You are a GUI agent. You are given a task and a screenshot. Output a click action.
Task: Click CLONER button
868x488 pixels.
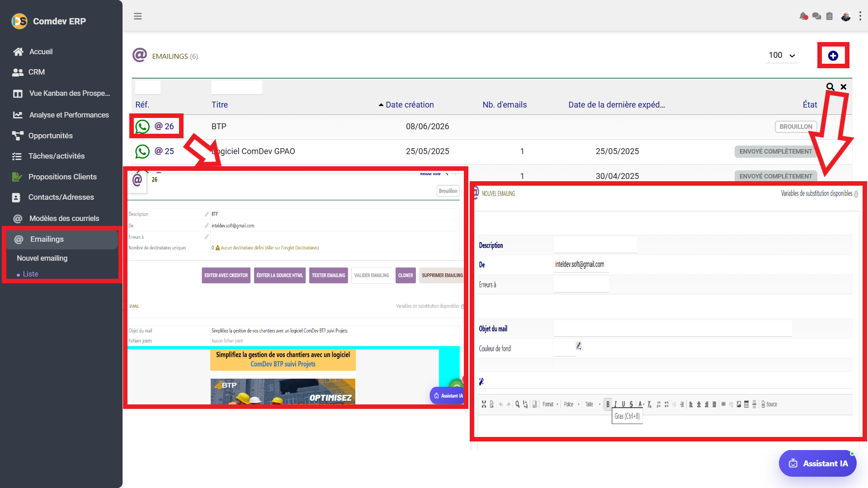pyautogui.click(x=406, y=275)
